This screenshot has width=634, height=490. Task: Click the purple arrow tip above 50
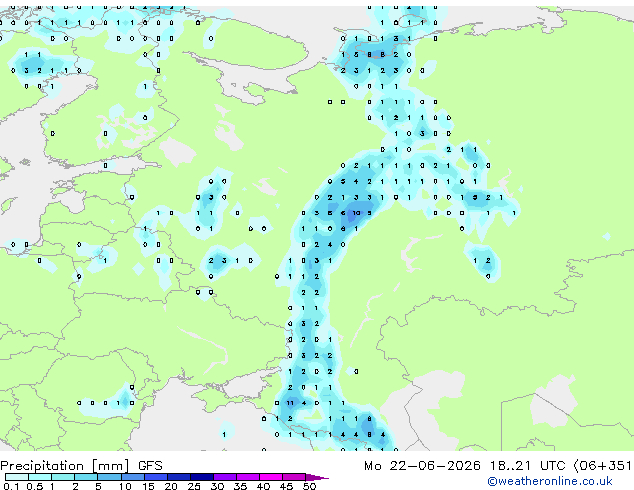pos(317,477)
